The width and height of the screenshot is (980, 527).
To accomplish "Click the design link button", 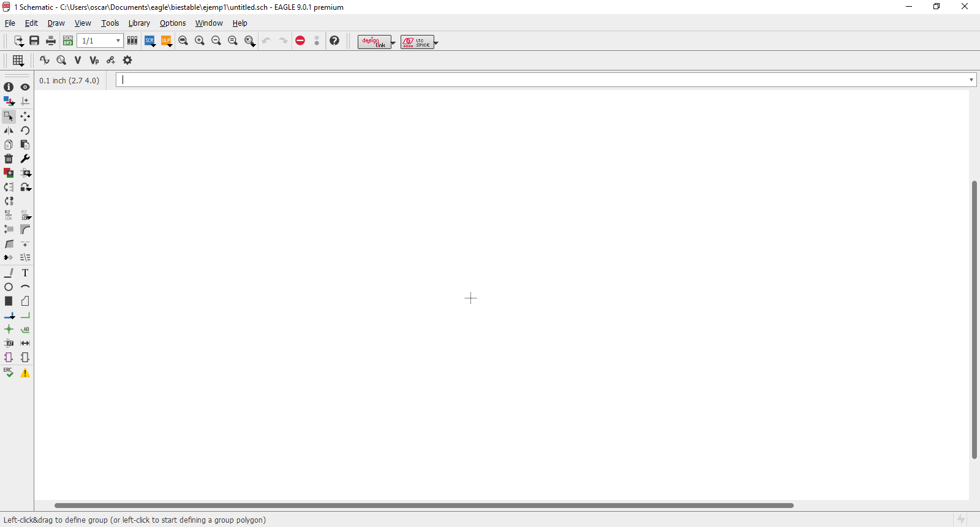I will coord(374,42).
